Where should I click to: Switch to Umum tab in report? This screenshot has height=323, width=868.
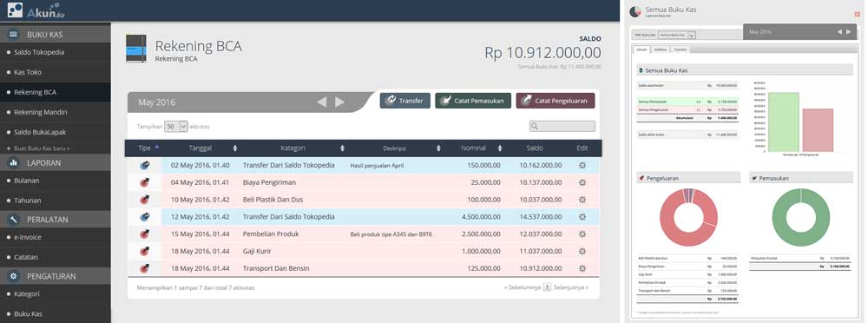(642, 49)
